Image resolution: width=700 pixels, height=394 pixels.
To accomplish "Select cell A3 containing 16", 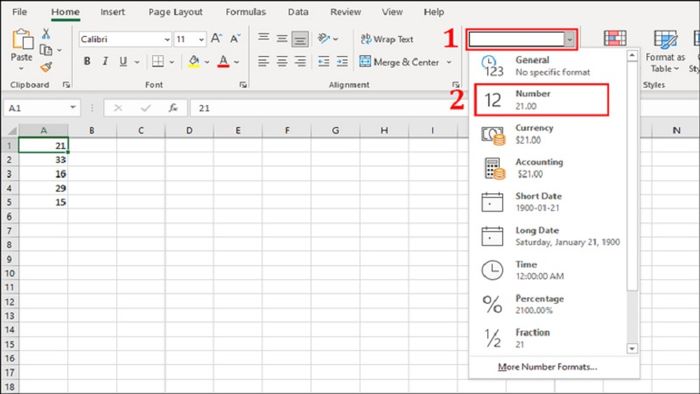I will click(x=43, y=174).
